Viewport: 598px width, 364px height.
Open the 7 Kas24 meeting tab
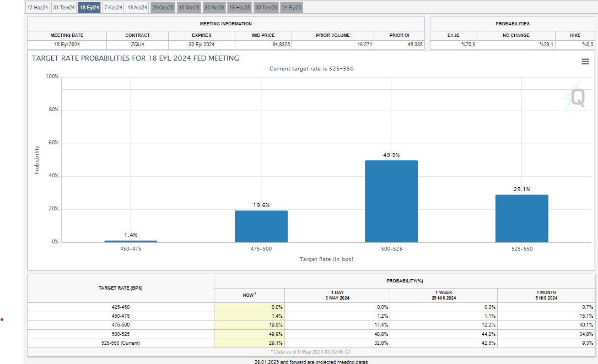(x=113, y=8)
